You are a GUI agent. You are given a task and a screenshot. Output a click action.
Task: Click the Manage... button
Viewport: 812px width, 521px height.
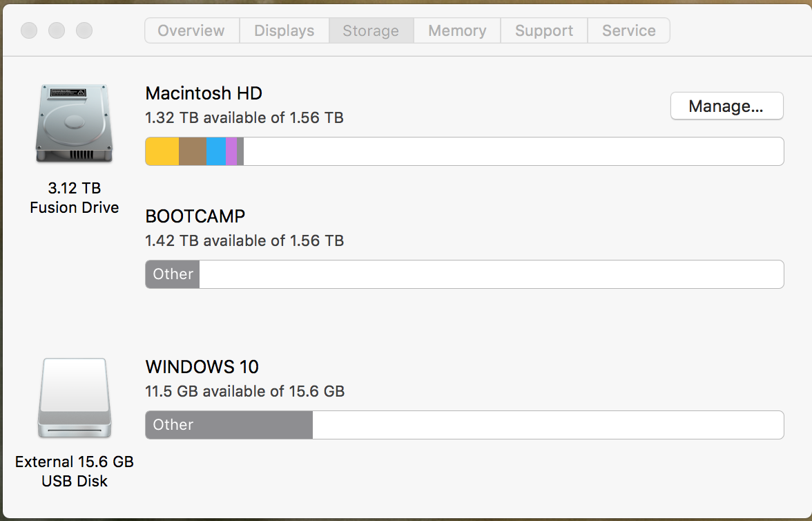tap(726, 106)
